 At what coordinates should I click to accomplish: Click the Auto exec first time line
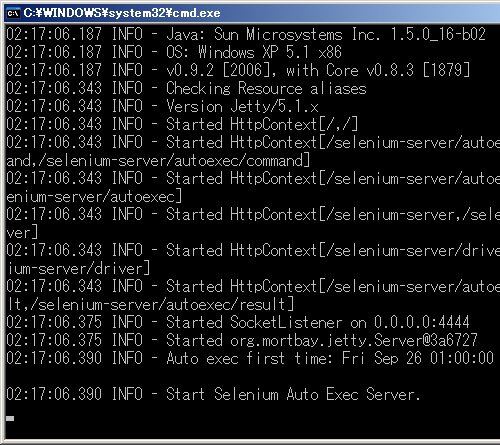(250, 358)
